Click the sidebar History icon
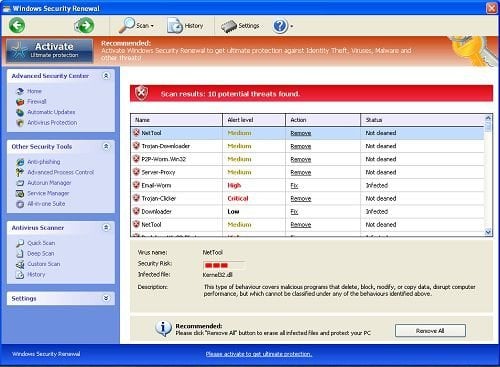Screen dimensions: 500x367 pyautogui.click(x=20, y=275)
